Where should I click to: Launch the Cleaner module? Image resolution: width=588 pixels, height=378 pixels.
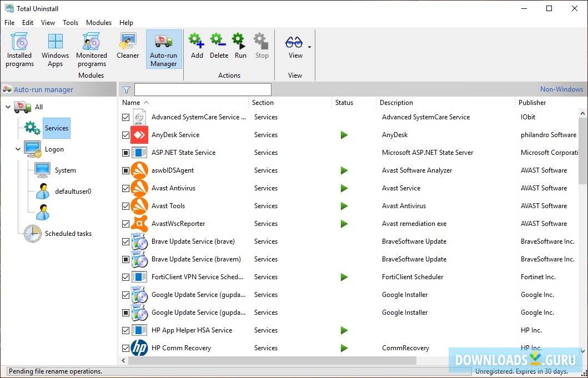tap(127, 49)
